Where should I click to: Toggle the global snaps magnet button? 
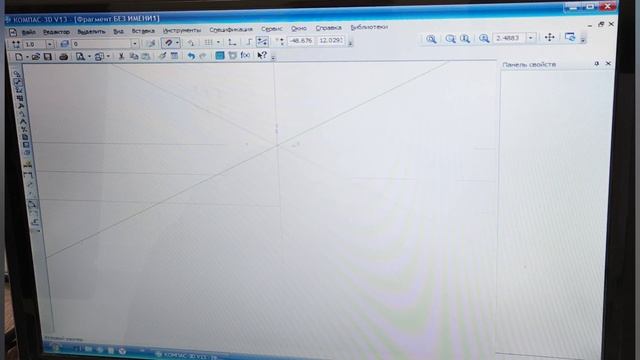pos(168,42)
